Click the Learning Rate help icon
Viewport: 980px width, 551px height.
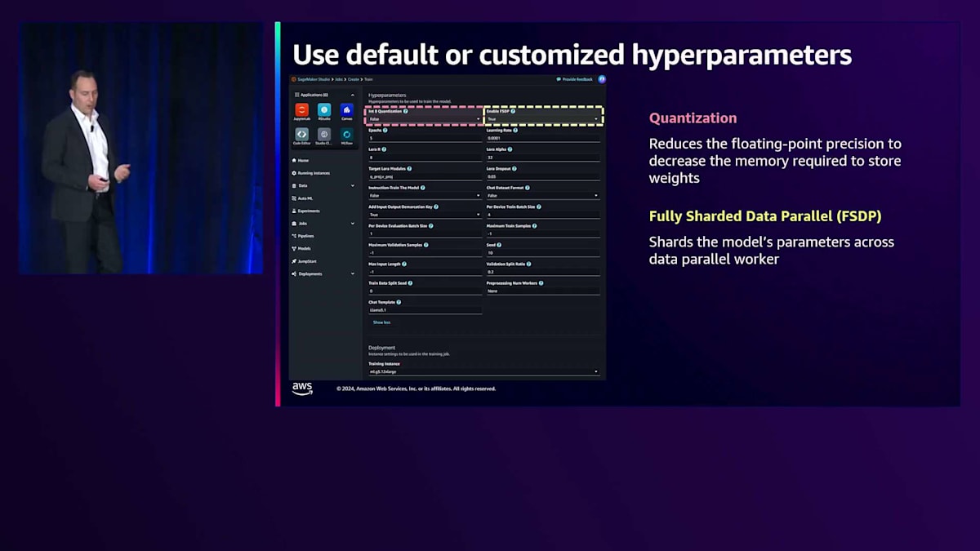click(514, 130)
